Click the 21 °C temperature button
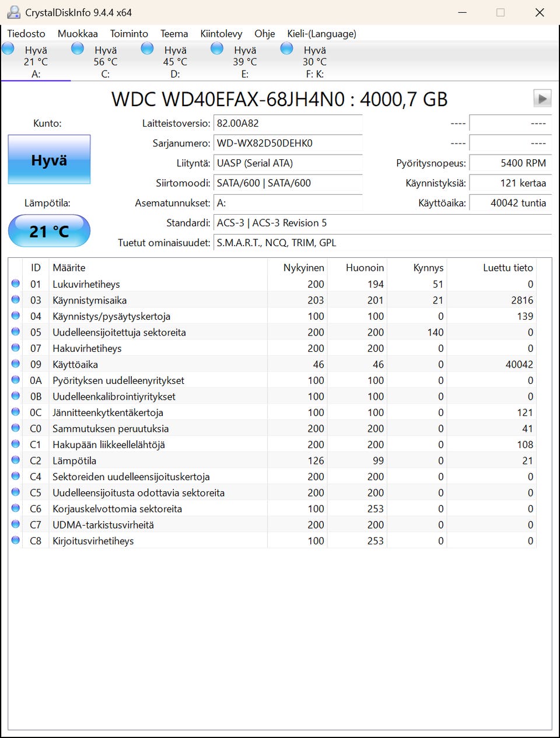This screenshot has height=738, width=560. click(49, 231)
